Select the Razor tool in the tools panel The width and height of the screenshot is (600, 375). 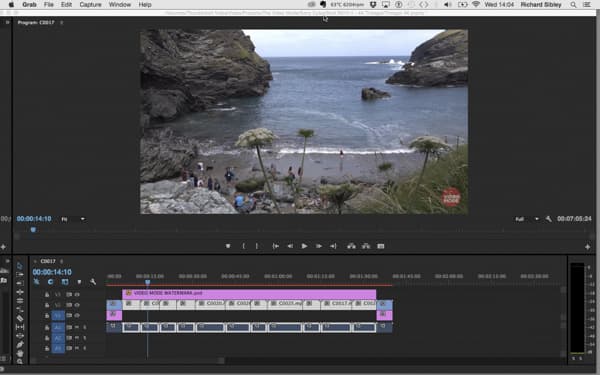click(x=20, y=318)
